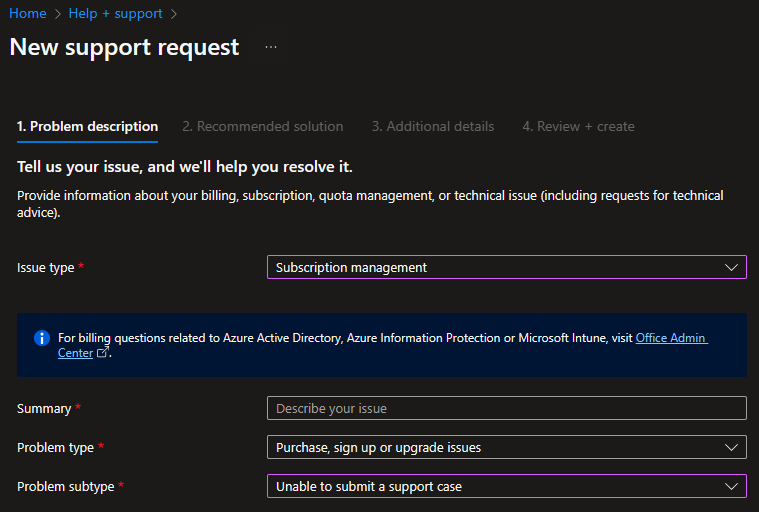
Task: Open the Problem subtype dropdown
Action: 507,486
